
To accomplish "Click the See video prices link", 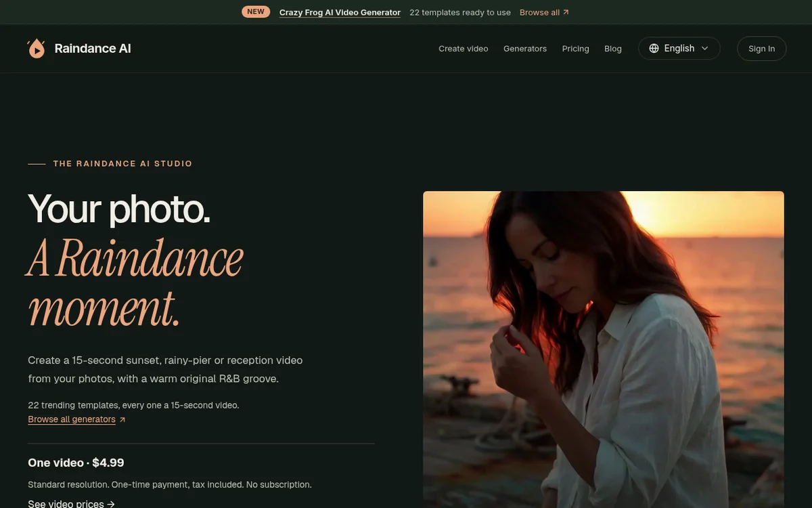I will point(72,504).
